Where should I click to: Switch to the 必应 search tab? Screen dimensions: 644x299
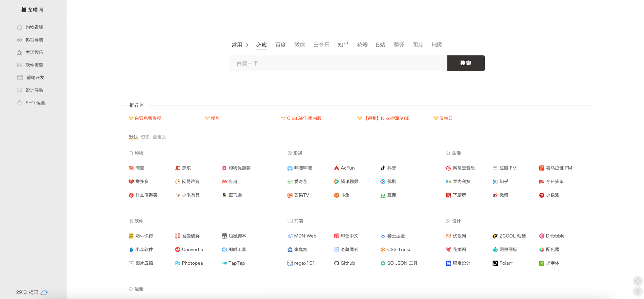tap(262, 45)
